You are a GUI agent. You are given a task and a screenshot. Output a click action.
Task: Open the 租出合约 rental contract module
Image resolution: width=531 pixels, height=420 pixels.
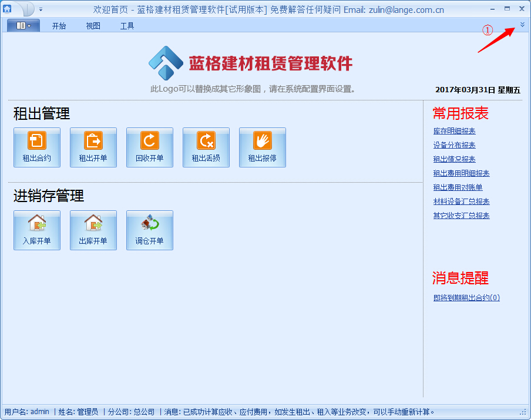click(37, 147)
